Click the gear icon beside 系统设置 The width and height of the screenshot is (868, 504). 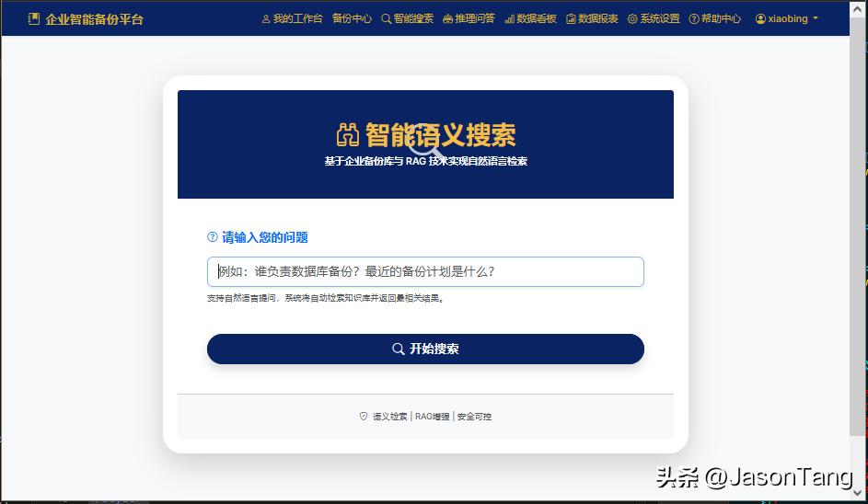(x=632, y=18)
